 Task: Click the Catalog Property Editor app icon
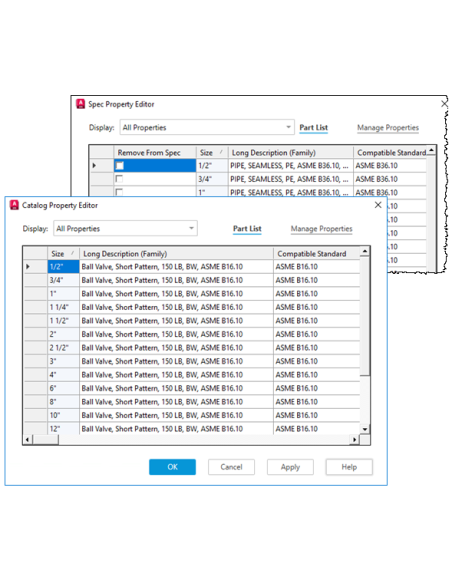14,205
